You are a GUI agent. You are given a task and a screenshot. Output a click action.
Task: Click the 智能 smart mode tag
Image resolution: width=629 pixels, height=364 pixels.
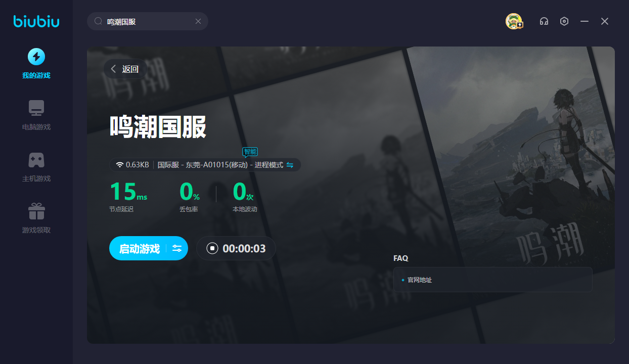point(250,151)
